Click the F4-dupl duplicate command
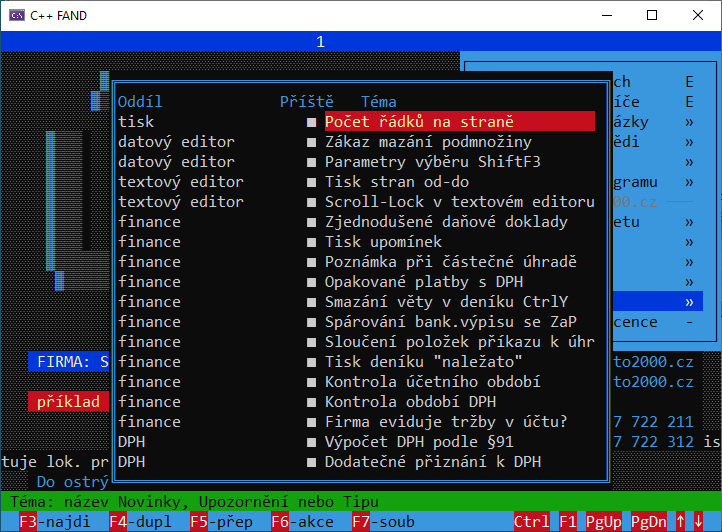722x532 pixels. point(140,522)
